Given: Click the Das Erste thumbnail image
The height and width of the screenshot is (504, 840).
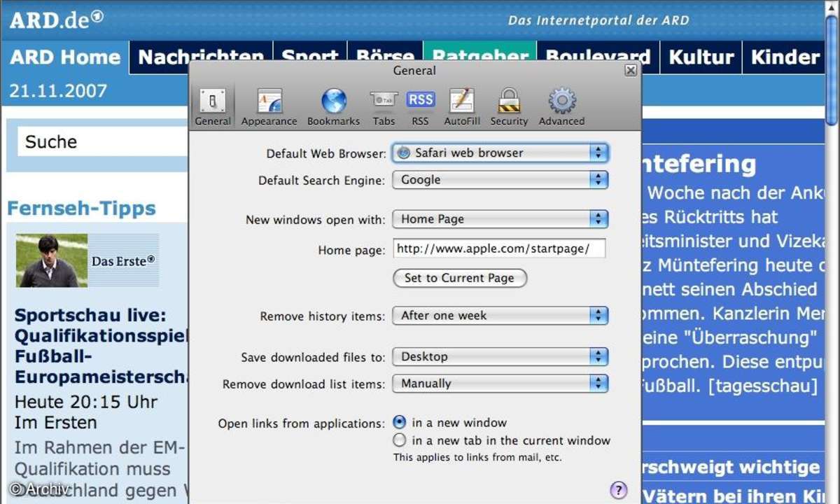Looking at the screenshot, I should coord(87,260).
